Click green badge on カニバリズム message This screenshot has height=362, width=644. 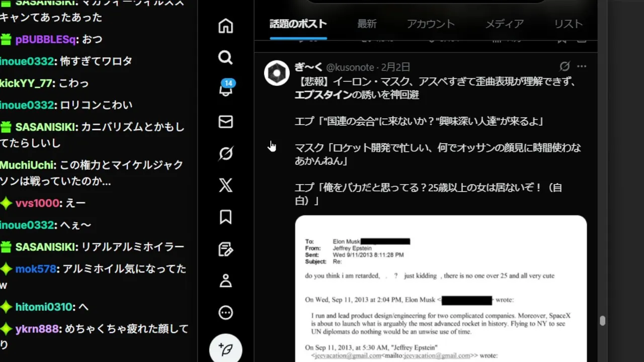point(6,127)
